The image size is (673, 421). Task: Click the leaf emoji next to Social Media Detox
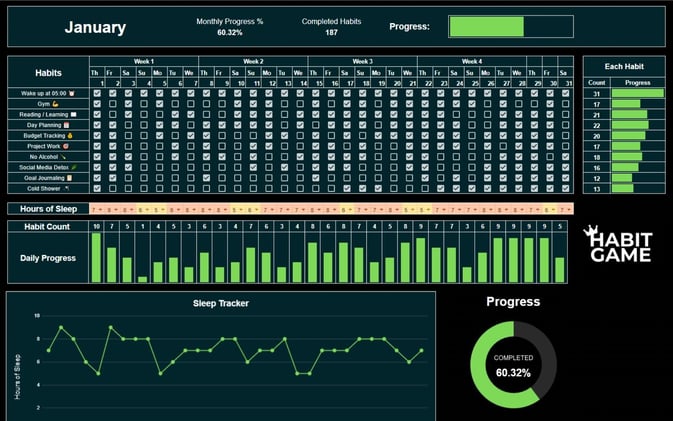(x=74, y=167)
